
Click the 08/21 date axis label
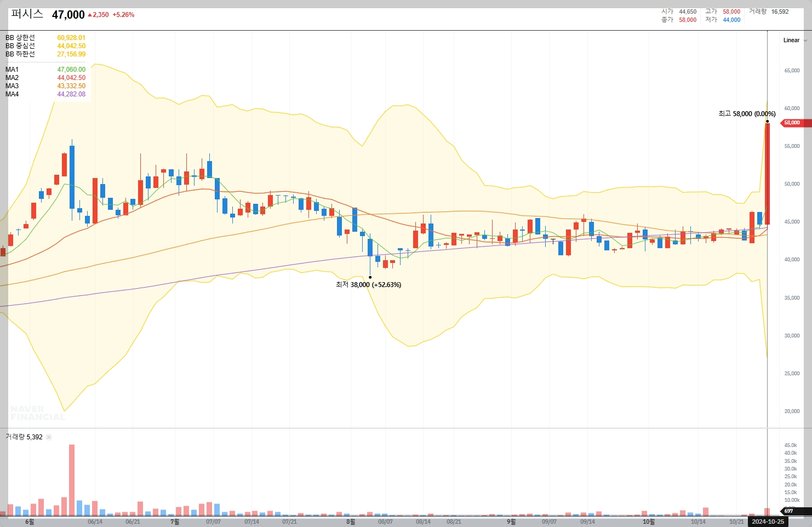(x=454, y=522)
